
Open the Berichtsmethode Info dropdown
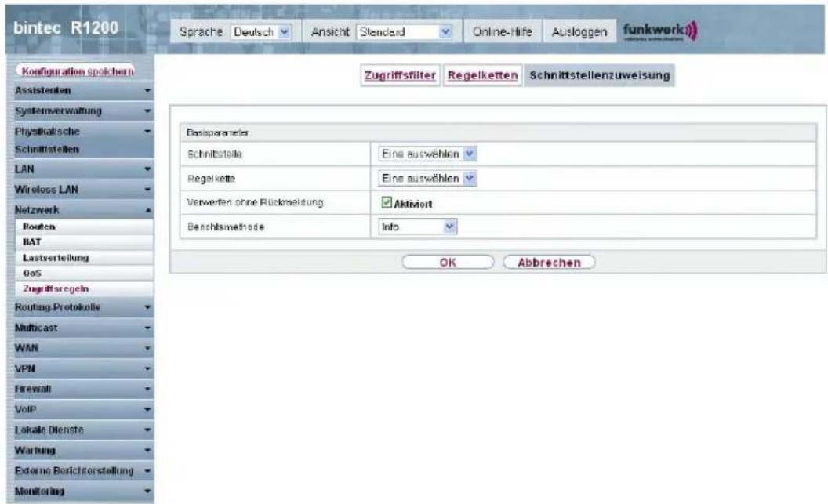click(x=418, y=227)
